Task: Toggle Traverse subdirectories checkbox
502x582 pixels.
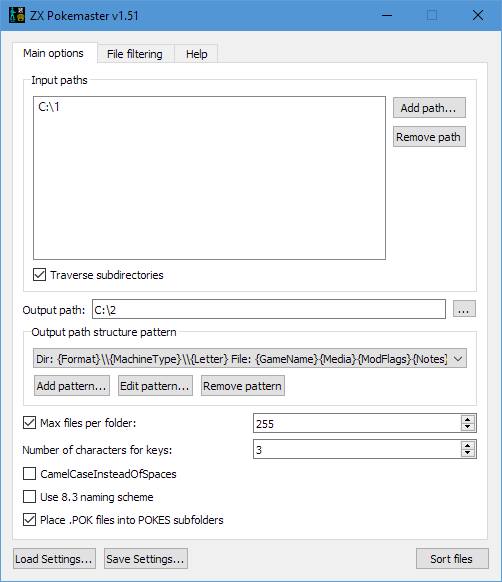Action: pyautogui.click(x=39, y=275)
